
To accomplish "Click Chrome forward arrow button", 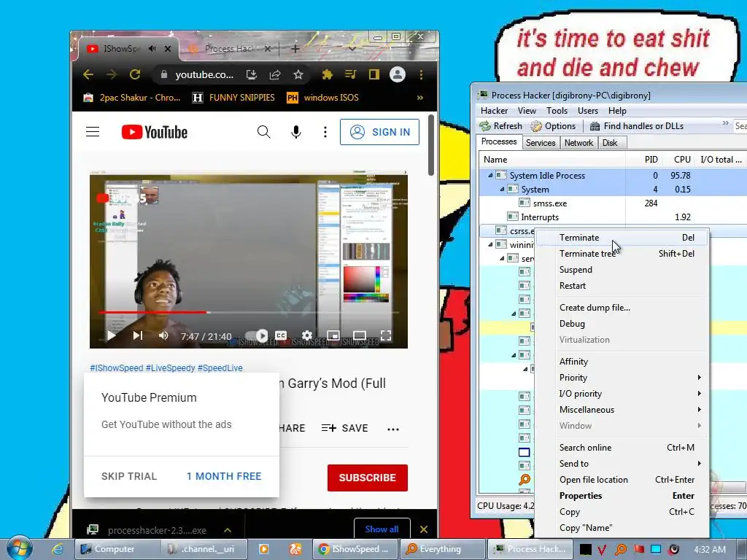I will (x=112, y=74).
